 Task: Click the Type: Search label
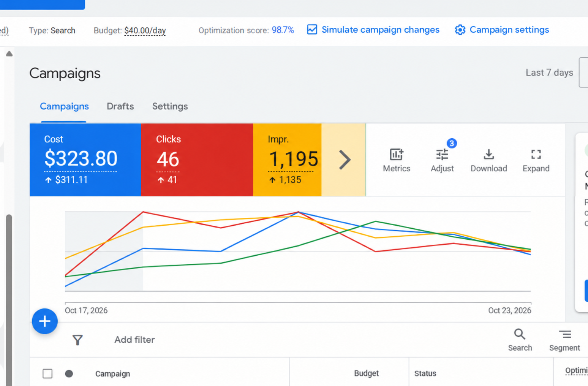pyautogui.click(x=52, y=30)
